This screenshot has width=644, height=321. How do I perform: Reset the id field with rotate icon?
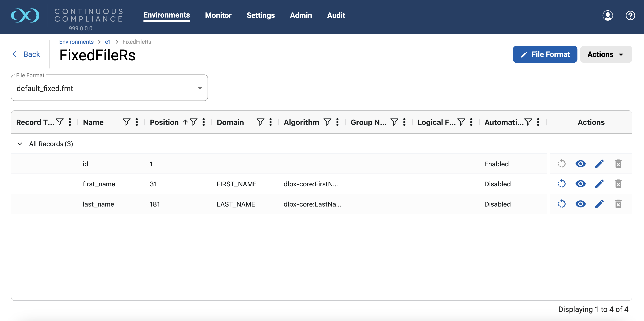tap(562, 164)
